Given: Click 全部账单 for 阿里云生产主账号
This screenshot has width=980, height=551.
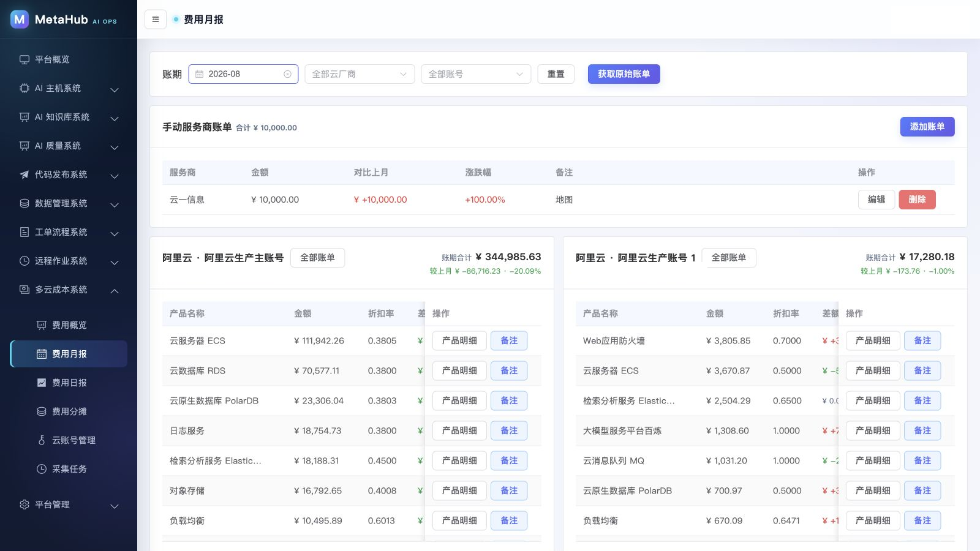Looking at the screenshot, I should click(x=317, y=258).
